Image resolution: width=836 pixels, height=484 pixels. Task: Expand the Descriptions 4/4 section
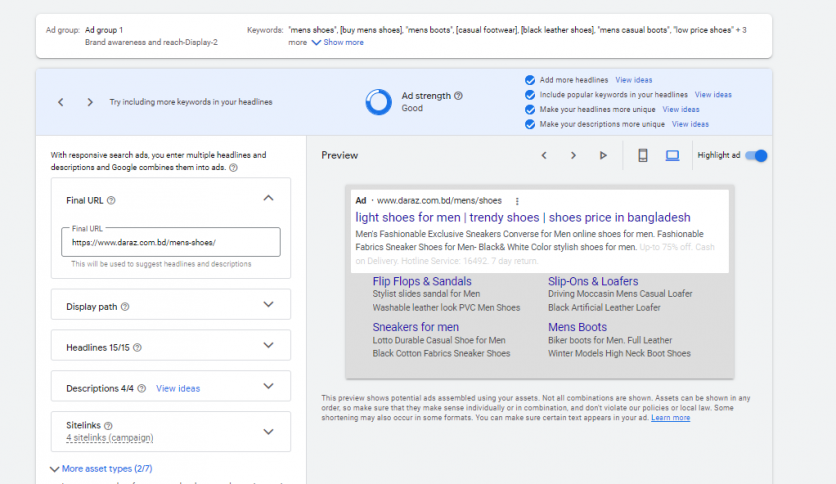tap(268, 386)
